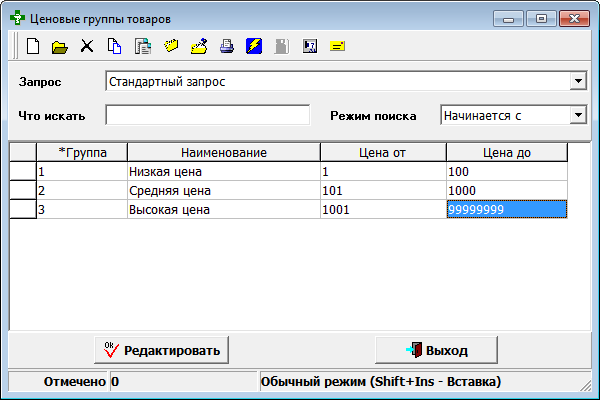Click the row selector for group 3
Viewport: 600px width, 400px height.
point(23,209)
